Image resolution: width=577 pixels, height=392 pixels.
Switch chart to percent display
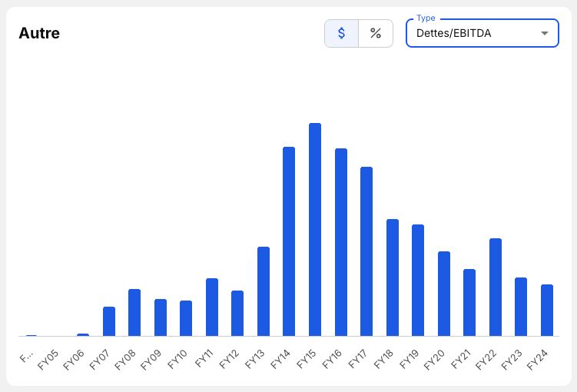(x=376, y=34)
